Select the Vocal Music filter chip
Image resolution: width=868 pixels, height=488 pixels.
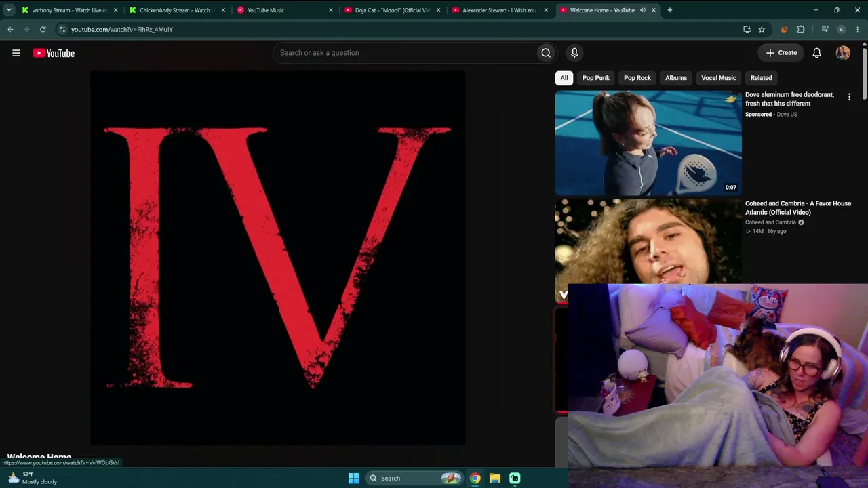[719, 78]
